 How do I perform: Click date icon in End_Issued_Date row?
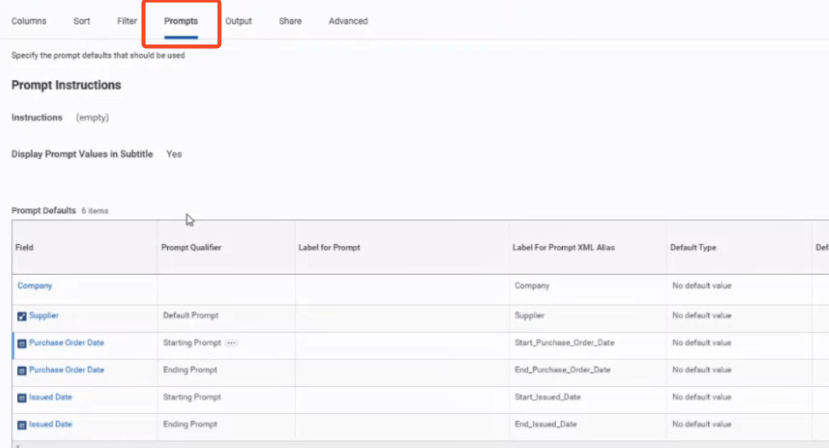pos(22,425)
